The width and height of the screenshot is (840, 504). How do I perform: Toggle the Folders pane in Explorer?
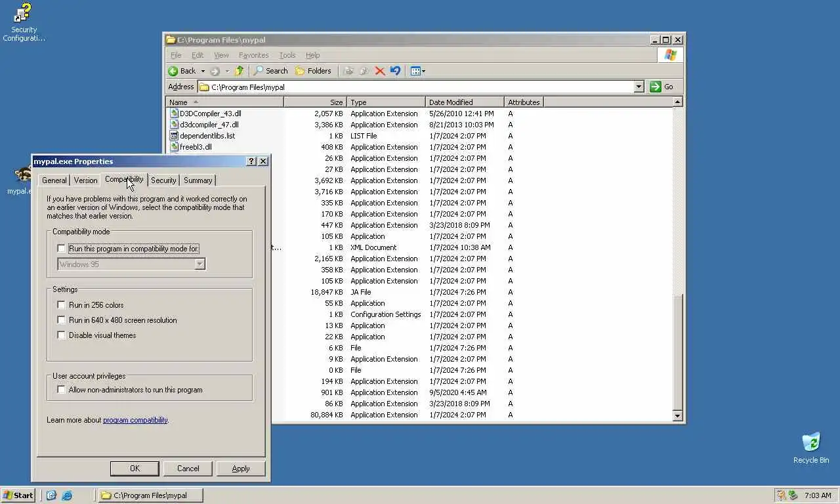tap(313, 71)
